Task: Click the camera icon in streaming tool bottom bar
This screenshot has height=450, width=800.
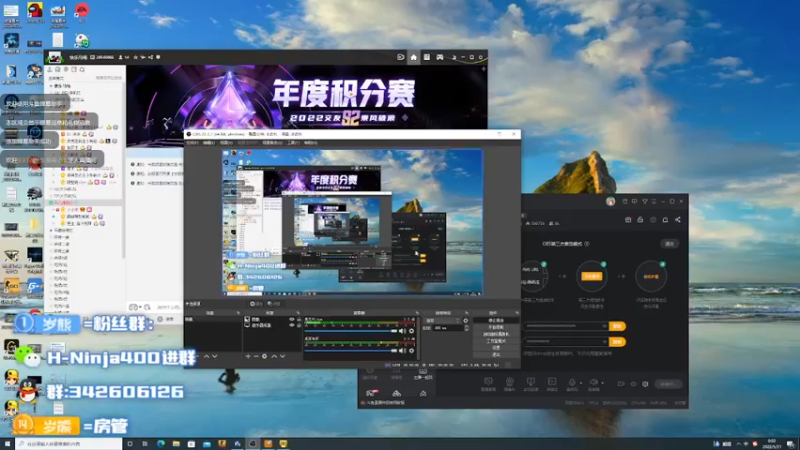Action: [x=510, y=382]
